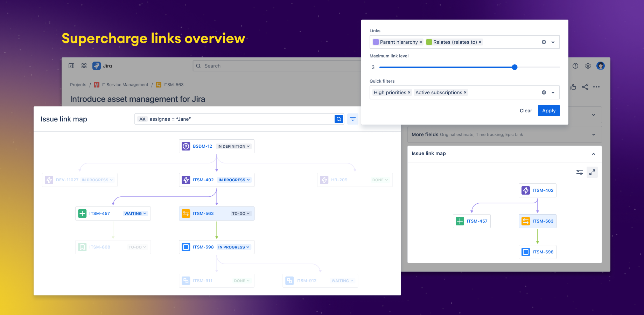Open the more actions ellipsis icon
644x315 pixels.
tap(597, 87)
